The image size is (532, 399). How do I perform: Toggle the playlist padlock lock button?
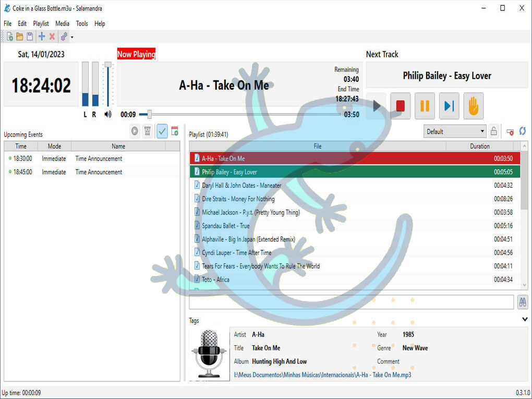click(x=493, y=131)
